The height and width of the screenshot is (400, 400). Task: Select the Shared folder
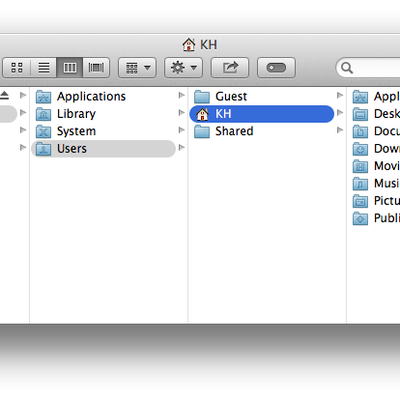[x=262, y=131]
